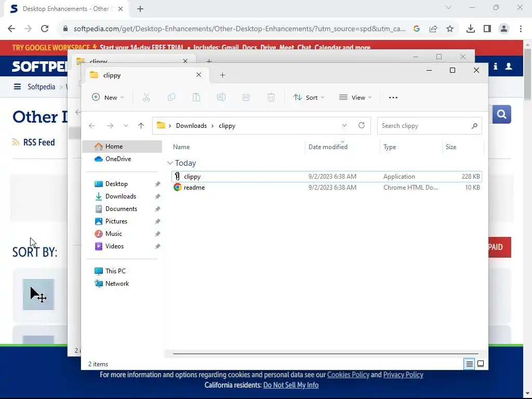Click the Delete trash icon in Explorer toolbar
The width and height of the screenshot is (532, 399).
(271, 98)
